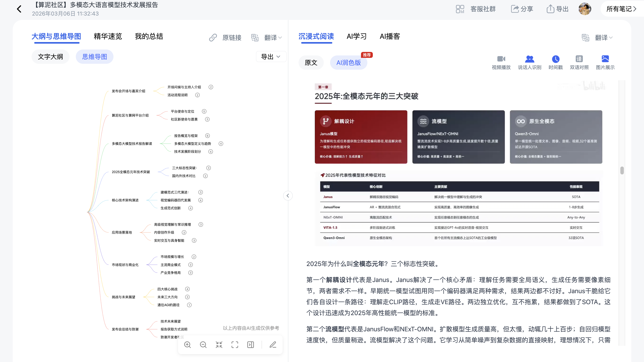Click the VITA-1.5 table row
Image resolution: width=644 pixels, height=362 pixels.
[x=460, y=228]
